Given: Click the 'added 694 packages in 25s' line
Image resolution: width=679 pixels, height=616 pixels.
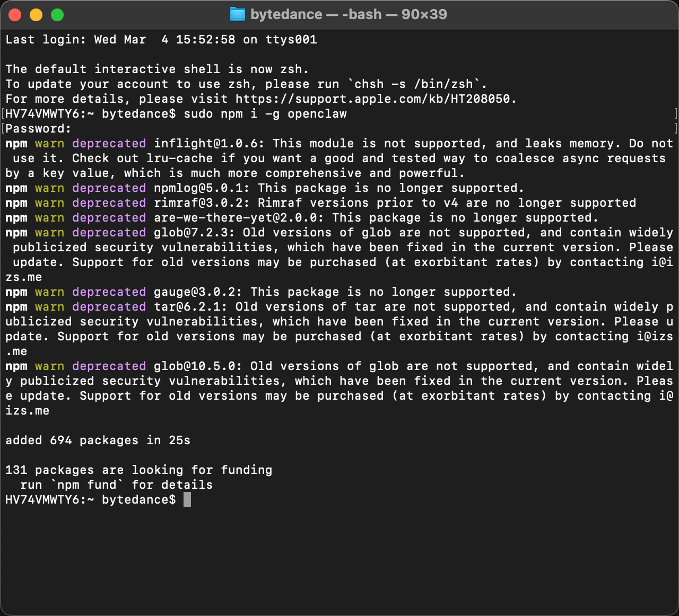Looking at the screenshot, I should click(x=98, y=441).
